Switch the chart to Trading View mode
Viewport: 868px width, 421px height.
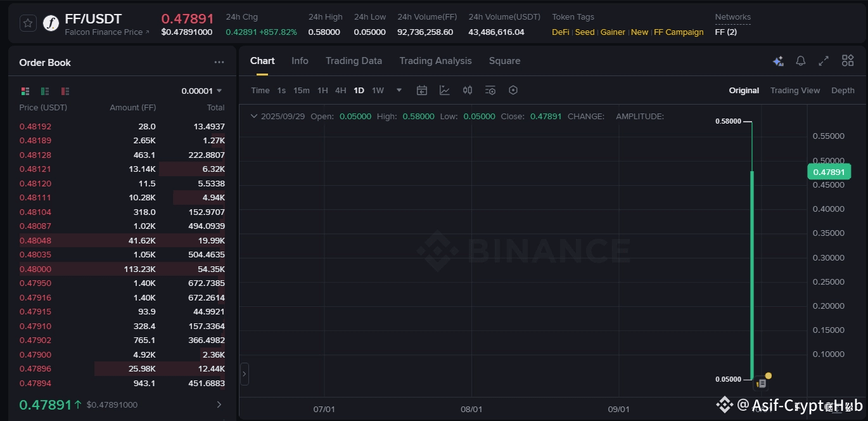tap(795, 90)
